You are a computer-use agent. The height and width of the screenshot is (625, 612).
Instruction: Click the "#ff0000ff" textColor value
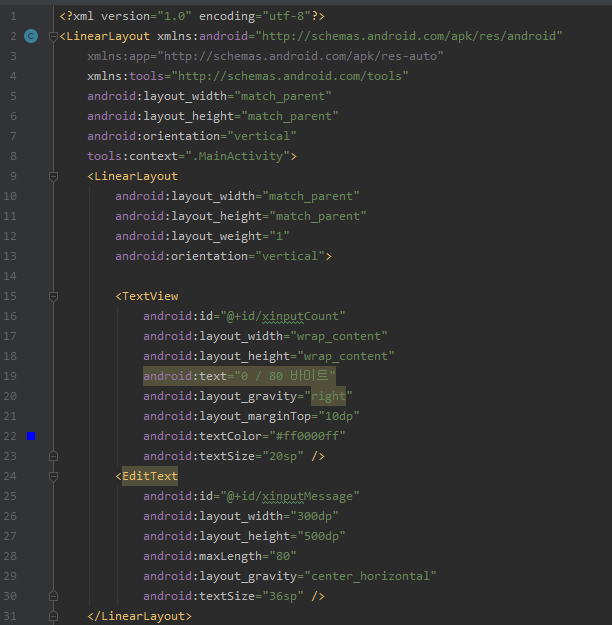click(307, 436)
